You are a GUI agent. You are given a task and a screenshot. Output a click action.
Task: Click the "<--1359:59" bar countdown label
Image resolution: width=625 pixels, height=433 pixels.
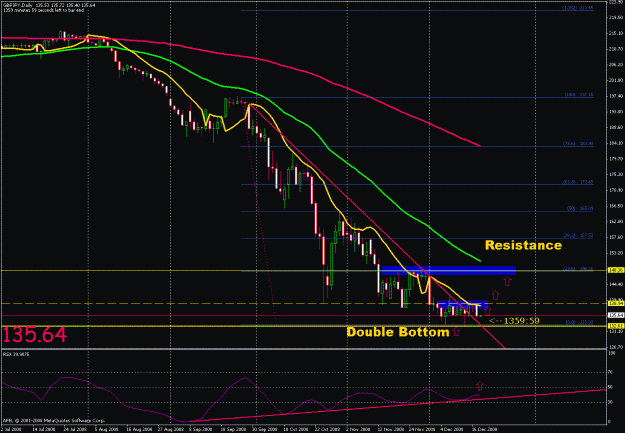click(514, 321)
